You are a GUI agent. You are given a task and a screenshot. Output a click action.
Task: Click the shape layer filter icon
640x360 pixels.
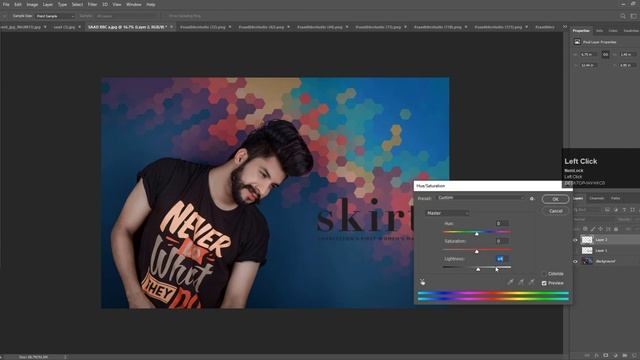(x=632, y=210)
